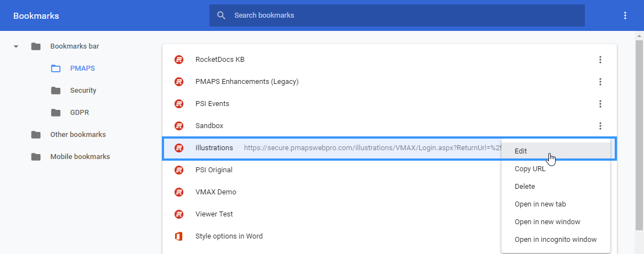Image resolution: width=644 pixels, height=254 pixels.
Task: Choose Open in new window
Action: [x=556, y=221]
